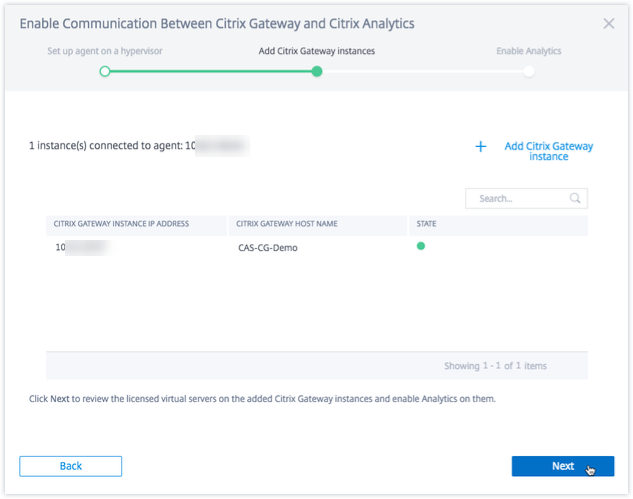Select the CAS-CG-Demo host name cell

click(x=268, y=247)
